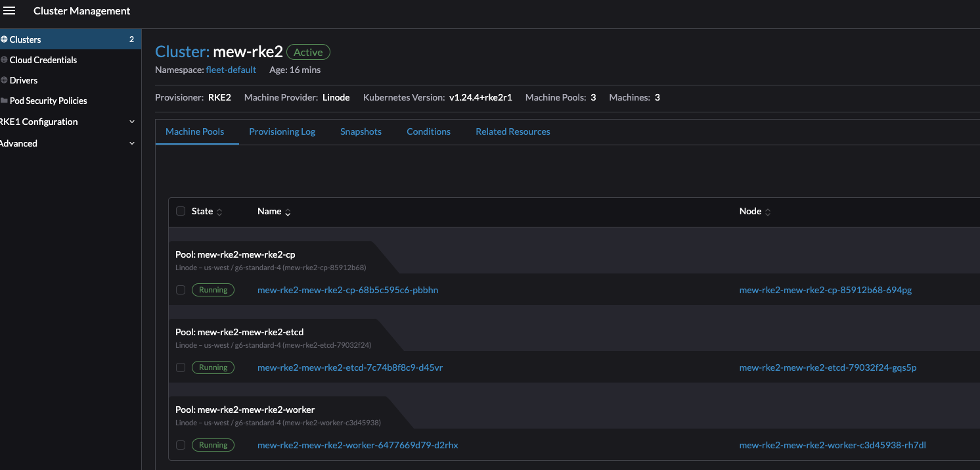Open the fleet-default namespace link

pyautogui.click(x=231, y=69)
